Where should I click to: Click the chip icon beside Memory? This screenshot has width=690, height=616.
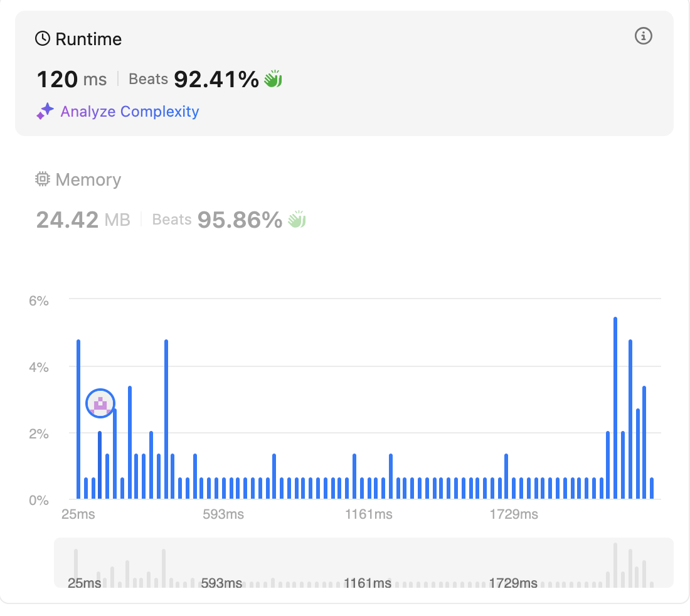pos(43,179)
